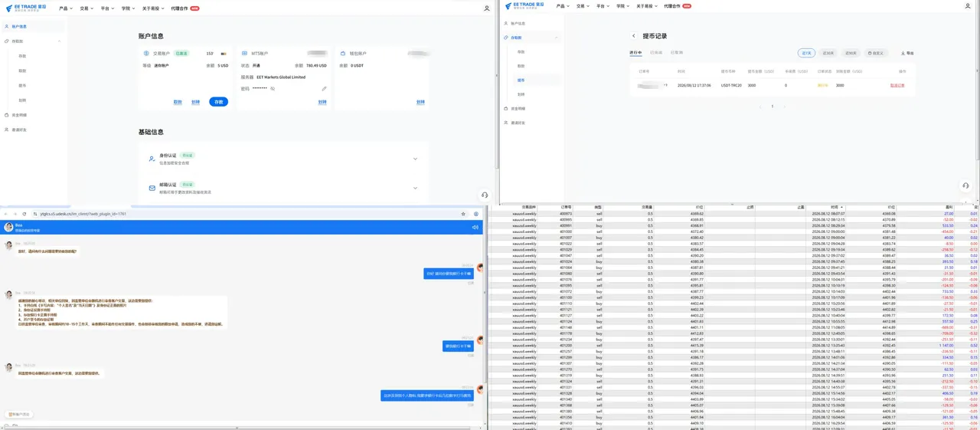Open 产品 dropdown in withdrawal records page nav
The width and height of the screenshot is (980, 430).
563,6
